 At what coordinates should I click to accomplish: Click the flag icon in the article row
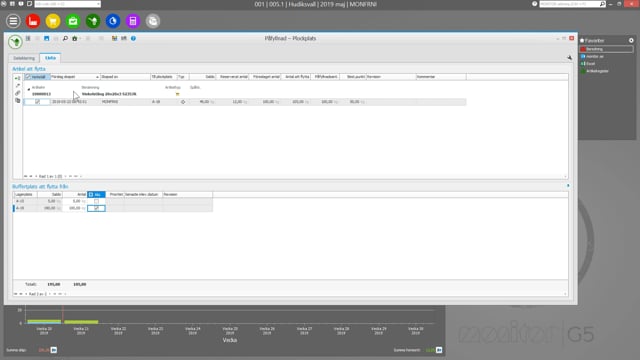(x=177, y=94)
